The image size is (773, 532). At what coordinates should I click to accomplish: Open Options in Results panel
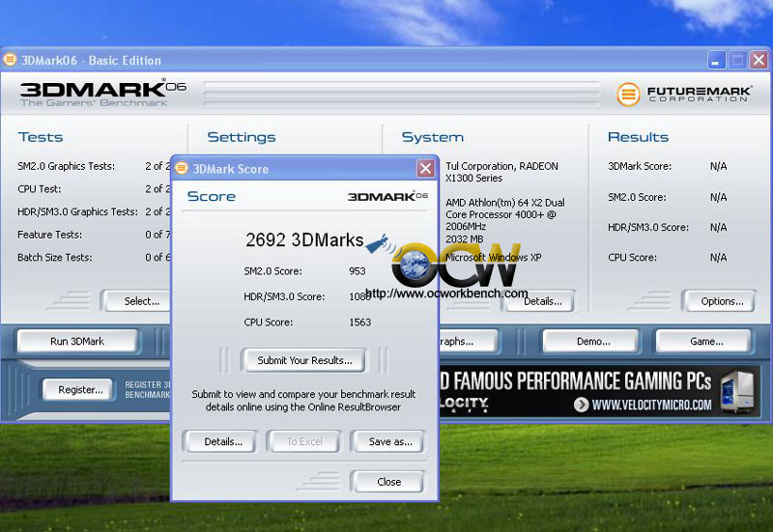(722, 301)
